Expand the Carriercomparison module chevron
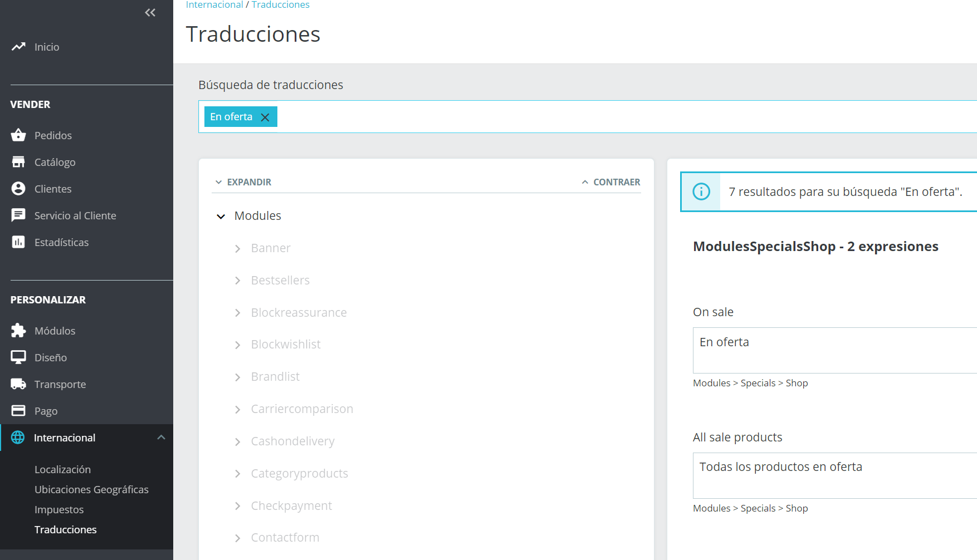 238,409
